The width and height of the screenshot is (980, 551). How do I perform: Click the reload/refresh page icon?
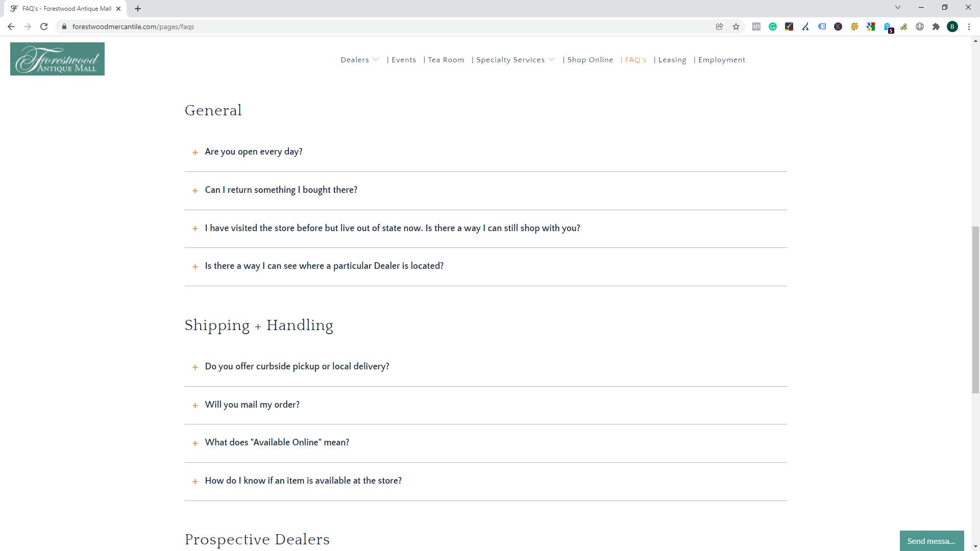point(44,26)
